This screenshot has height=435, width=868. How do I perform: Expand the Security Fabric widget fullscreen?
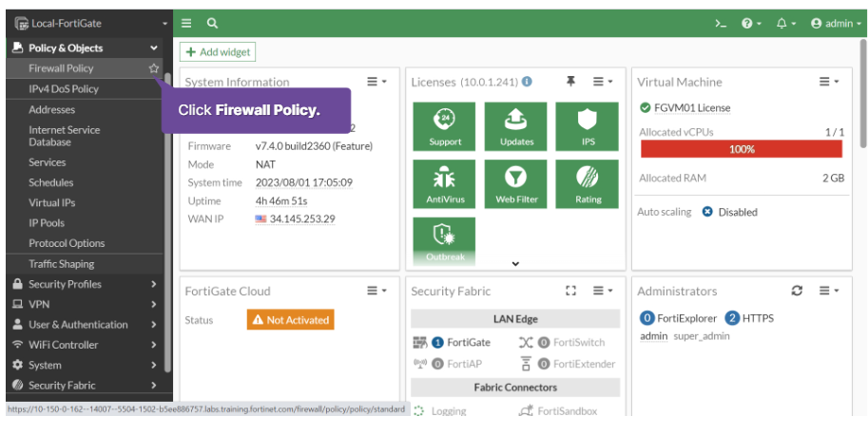[x=570, y=291]
